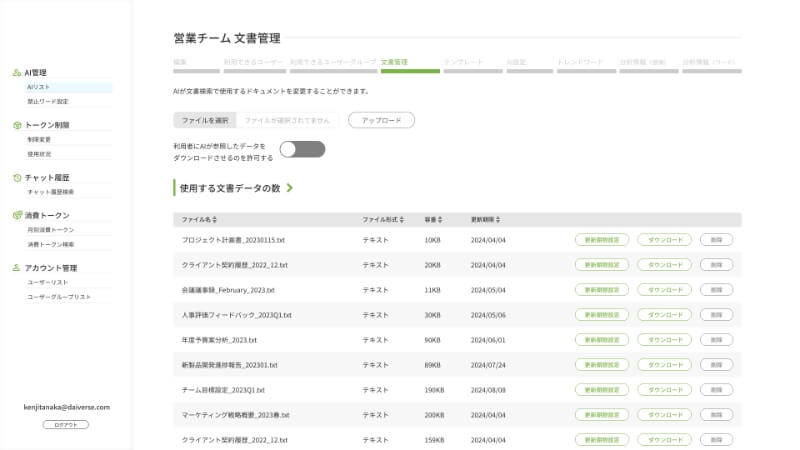The image size is (800, 450).
Task: Click the アカウント管理 user icon
Action: tap(17, 268)
